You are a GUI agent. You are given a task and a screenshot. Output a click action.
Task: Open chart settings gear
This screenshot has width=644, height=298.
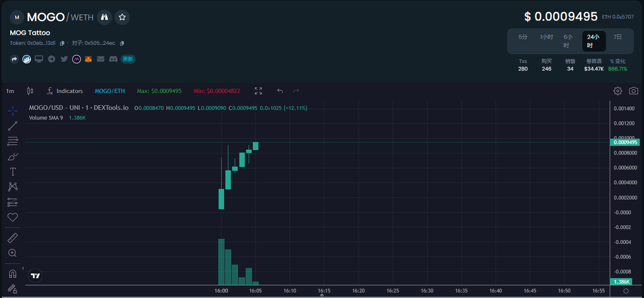[618, 91]
